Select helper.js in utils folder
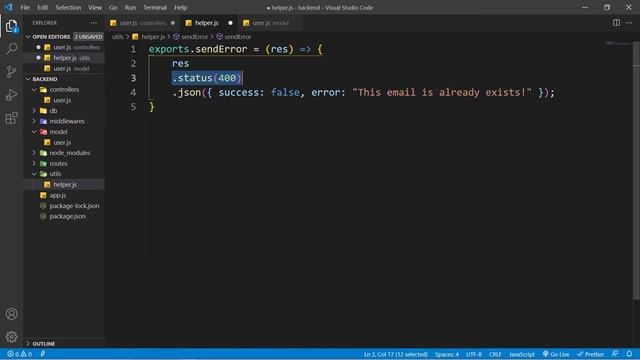 click(x=64, y=184)
